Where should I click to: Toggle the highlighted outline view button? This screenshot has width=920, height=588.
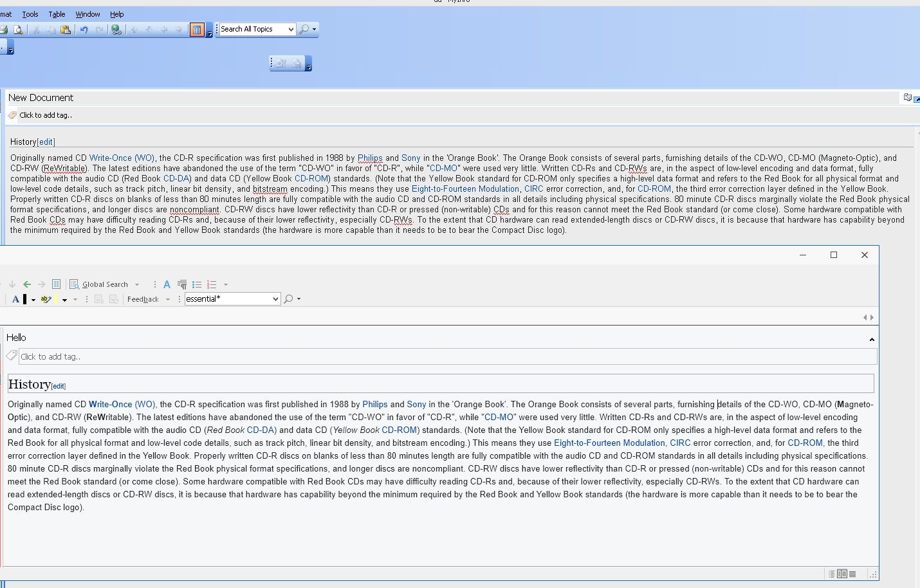click(x=197, y=30)
